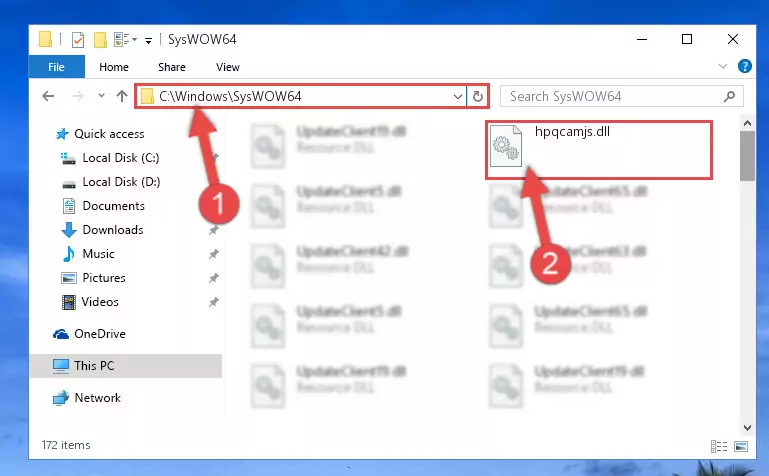Image resolution: width=769 pixels, height=476 pixels.
Task: Unpin Videos via its pin icon
Action: [x=213, y=302]
